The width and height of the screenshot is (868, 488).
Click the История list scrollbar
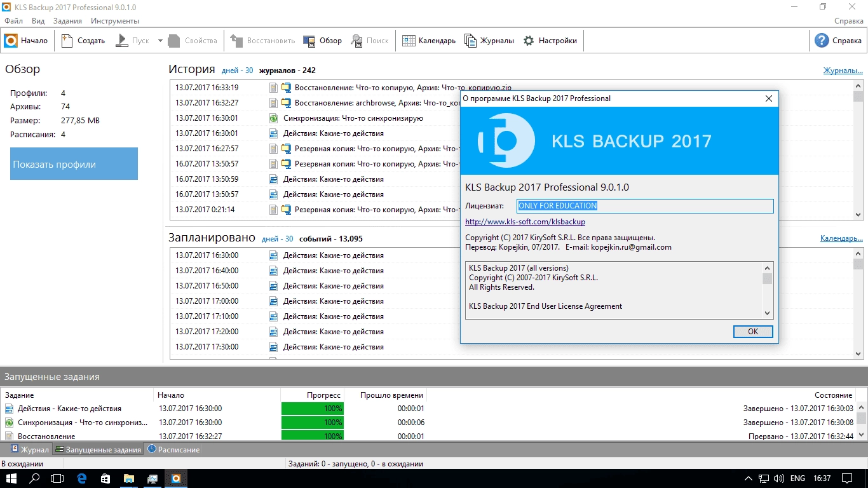(858, 149)
